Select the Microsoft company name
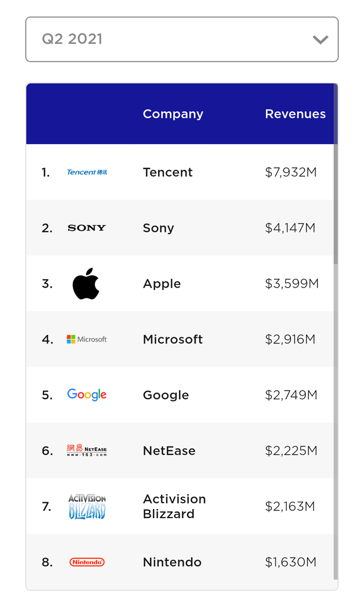This screenshot has width=364, height=611. point(173,339)
